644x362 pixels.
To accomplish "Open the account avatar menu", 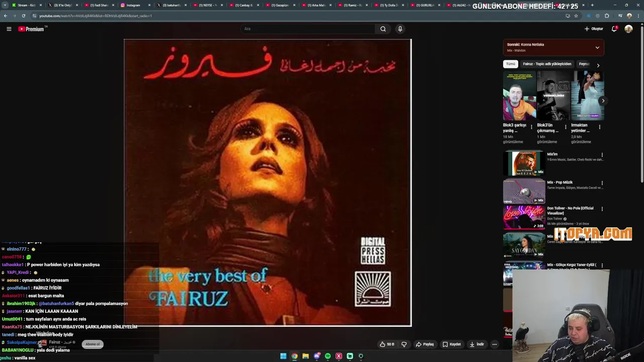I will (x=628, y=29).
